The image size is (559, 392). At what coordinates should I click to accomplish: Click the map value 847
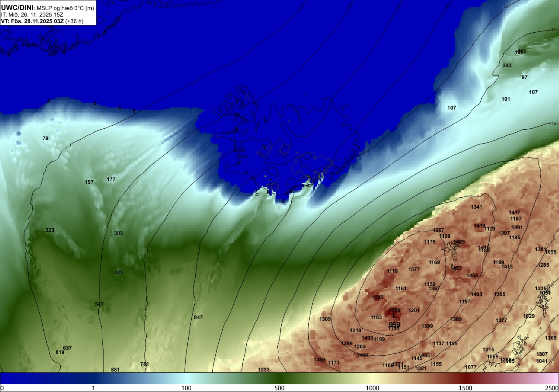point(198,317)
